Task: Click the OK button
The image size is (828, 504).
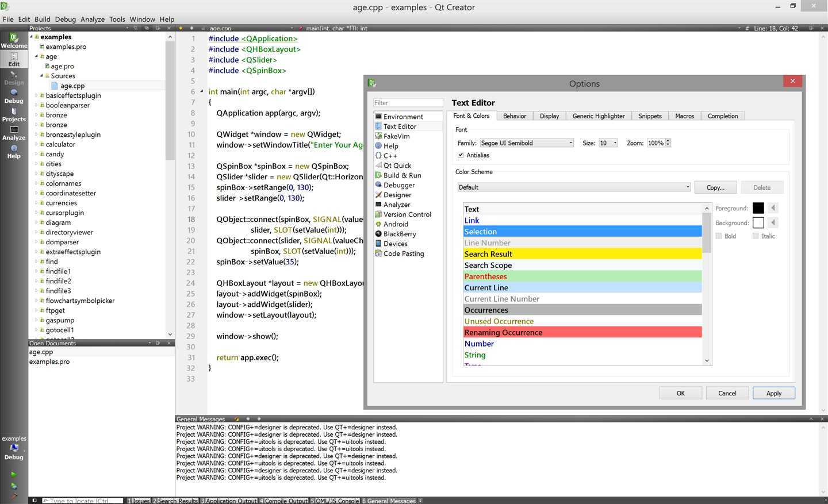Action: tap(681, 393)
